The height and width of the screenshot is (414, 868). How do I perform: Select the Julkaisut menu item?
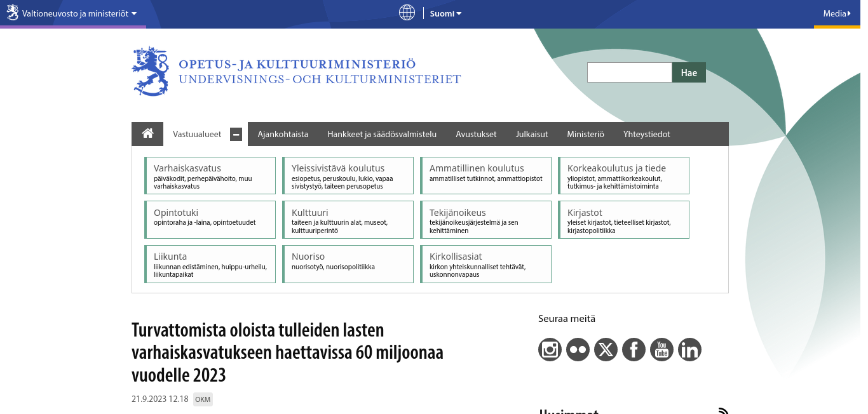tap(532, 134)
